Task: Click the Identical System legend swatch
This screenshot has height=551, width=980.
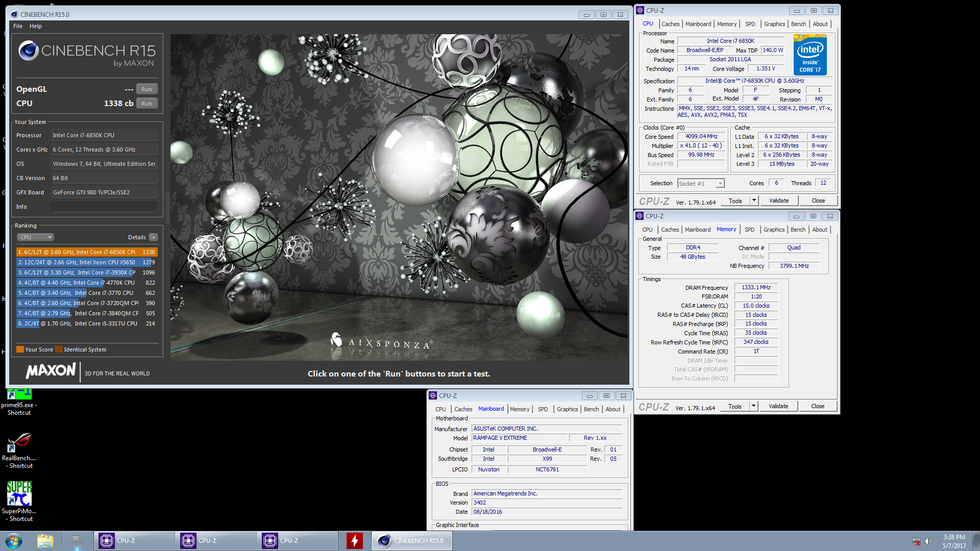Action: 59,349
